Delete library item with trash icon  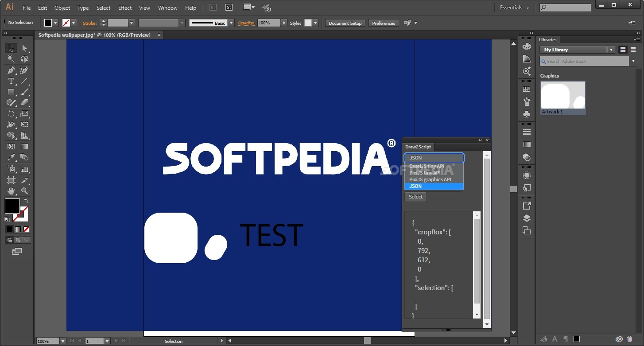point(630,339)
